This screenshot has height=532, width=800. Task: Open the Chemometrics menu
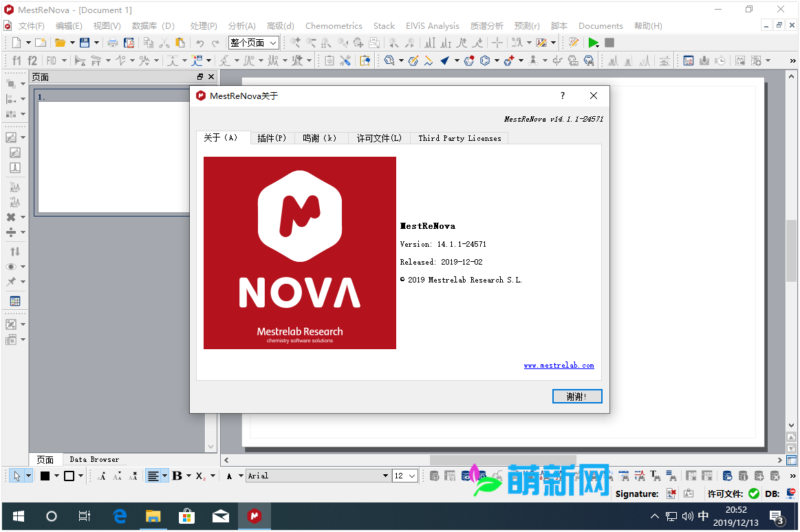pyautogui.click(x=334, y=26)
